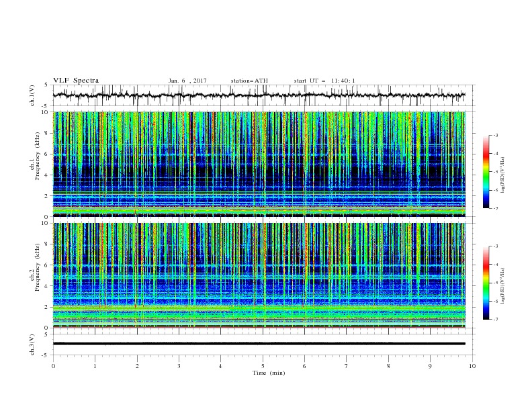Click the ch.3 flat voltage trace
This screenshot has height=411, width=532.
click(x=259, y=344)
